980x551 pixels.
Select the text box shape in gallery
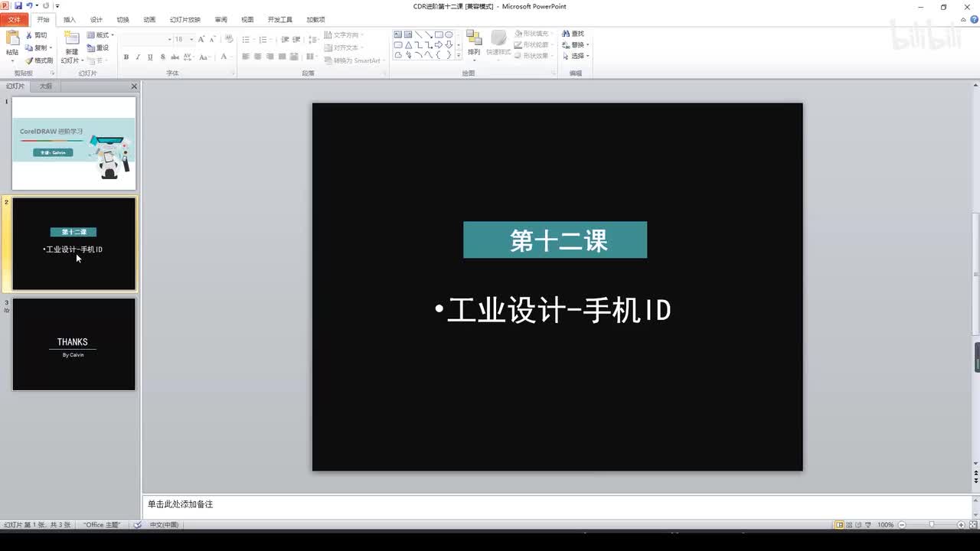pos(399,34)
